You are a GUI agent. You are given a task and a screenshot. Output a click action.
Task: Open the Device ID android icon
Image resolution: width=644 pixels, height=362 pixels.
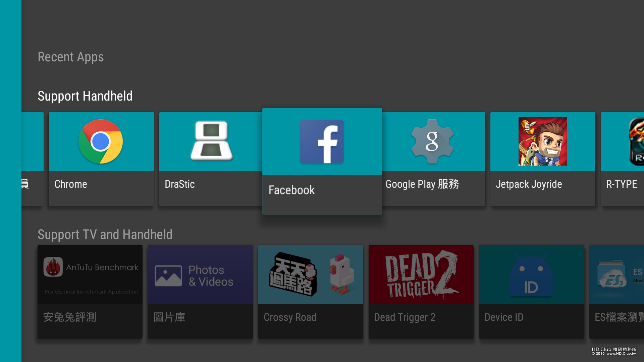pyautogui.click(x=531, y=275)
